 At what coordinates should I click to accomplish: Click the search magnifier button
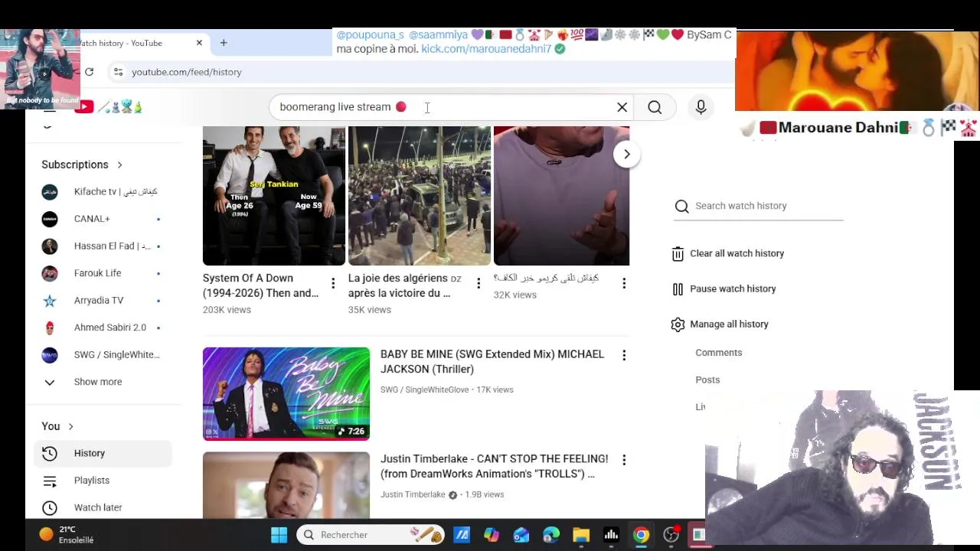(655, 107)
